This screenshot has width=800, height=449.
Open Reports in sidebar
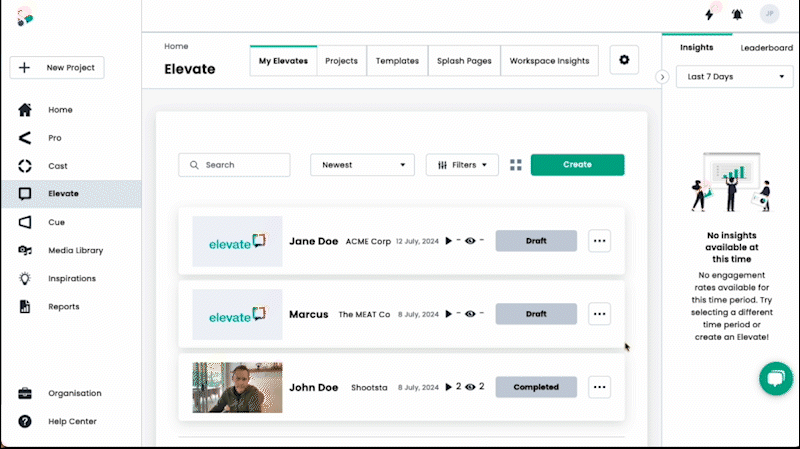coord(63,306)
